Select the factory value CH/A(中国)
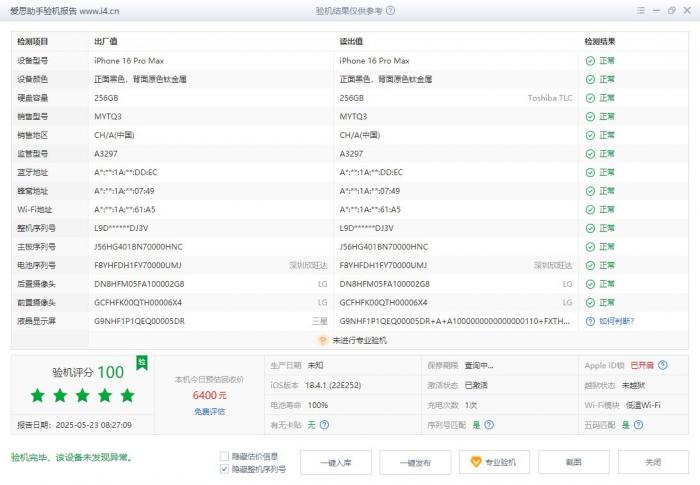The width and height of the screenshot is (700, 485). 114,135
